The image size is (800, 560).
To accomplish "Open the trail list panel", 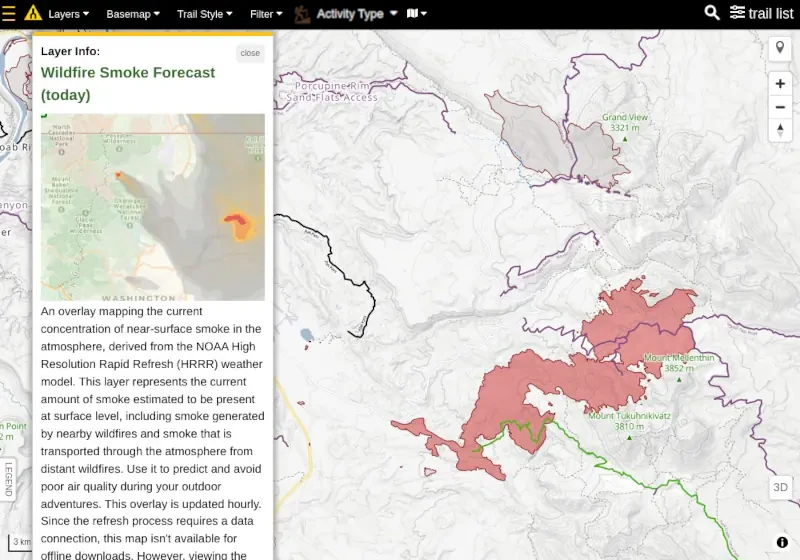I will click(x=762, y=13).
